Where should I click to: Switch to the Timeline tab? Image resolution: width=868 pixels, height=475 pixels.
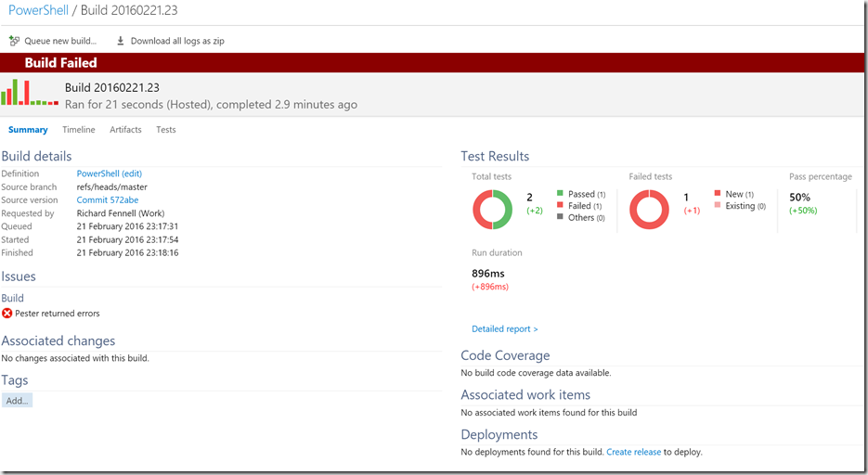79,129
